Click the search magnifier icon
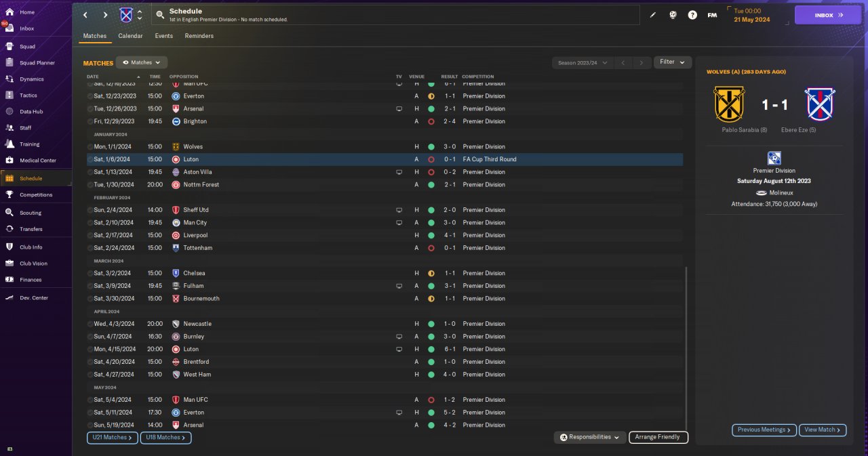 (160, 15)
